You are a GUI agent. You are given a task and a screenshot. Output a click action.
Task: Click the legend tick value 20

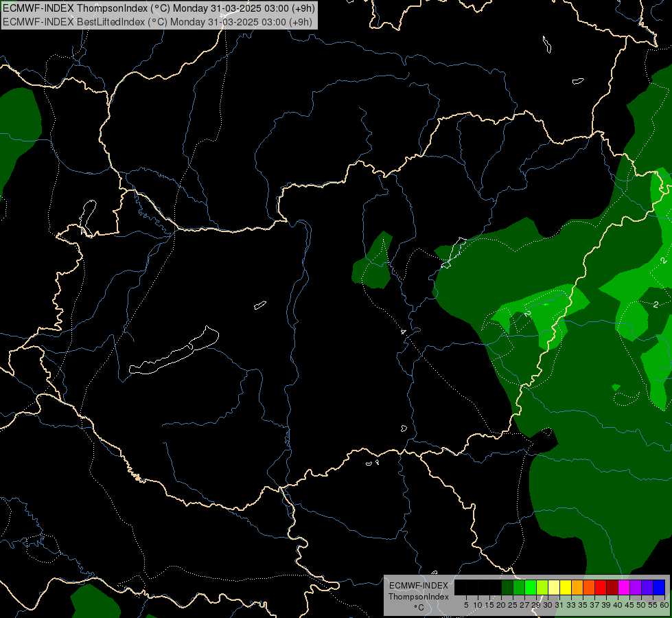coord(501,605)
